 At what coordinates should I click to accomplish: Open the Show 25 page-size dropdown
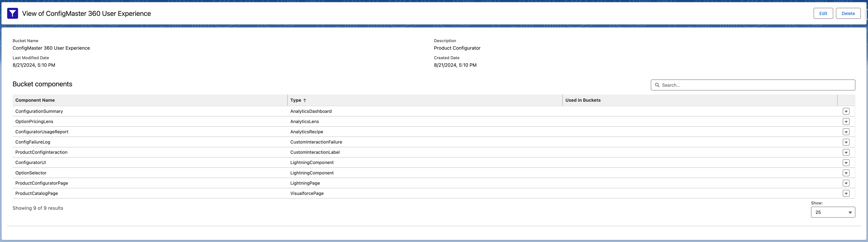click(x=833, y=212)
